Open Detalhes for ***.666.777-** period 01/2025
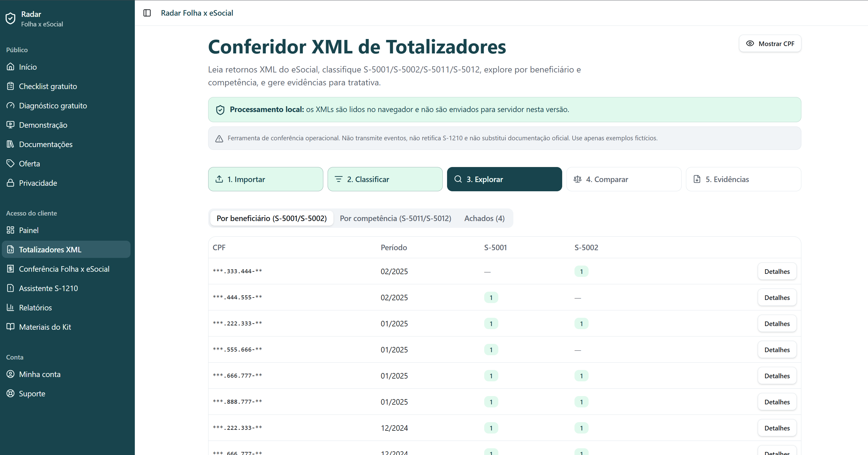Image resolution: width=868 pixels, height=455 pixels. tap(777, 376)
